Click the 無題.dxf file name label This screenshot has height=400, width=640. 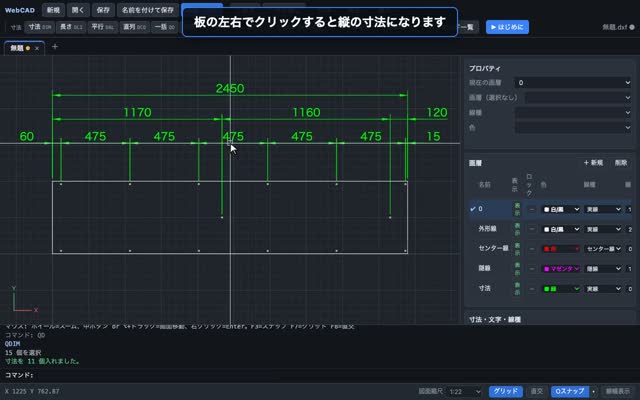[615, 27]
